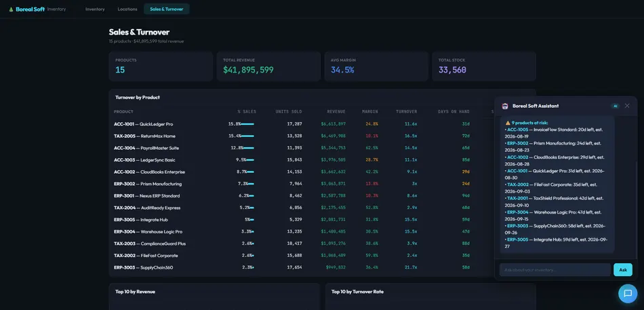Sort table by Turnover column header
644x310 pixels.
(x=407, y=111)
